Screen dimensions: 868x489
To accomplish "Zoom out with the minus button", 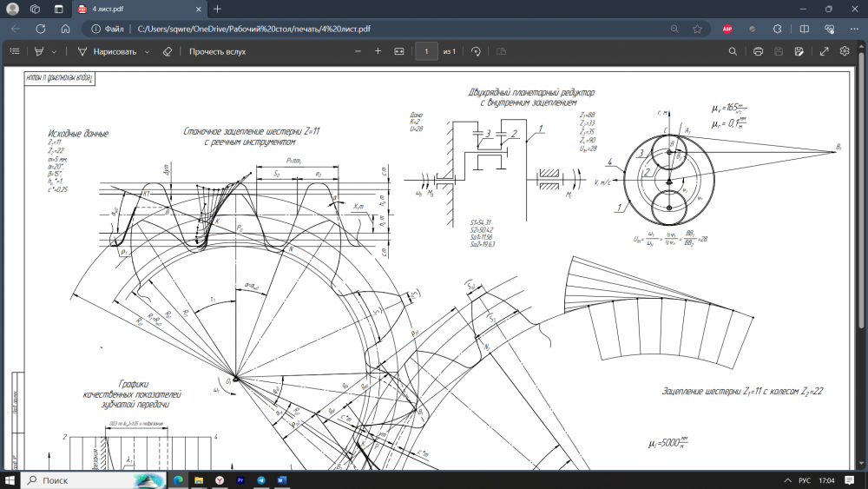I will tap(358, 51).
